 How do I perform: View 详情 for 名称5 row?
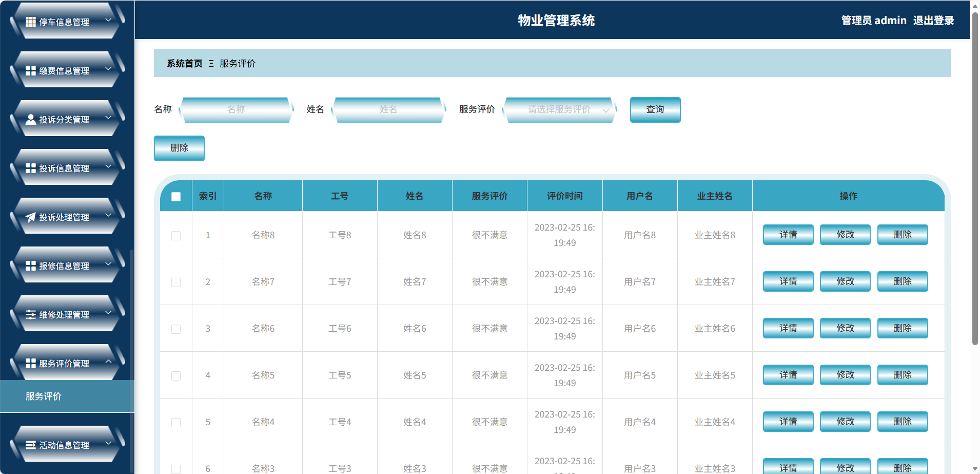pos(788,375)
